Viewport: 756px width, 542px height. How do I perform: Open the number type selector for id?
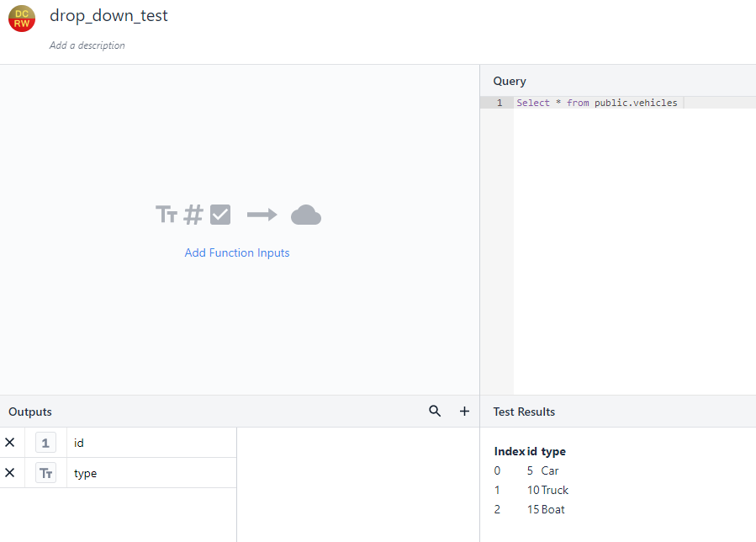pos(45,443)
